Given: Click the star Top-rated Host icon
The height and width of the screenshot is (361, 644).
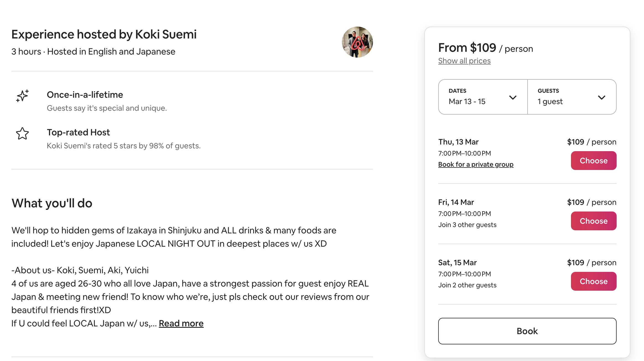Looking at the screenshot, I should coord(22,134).
